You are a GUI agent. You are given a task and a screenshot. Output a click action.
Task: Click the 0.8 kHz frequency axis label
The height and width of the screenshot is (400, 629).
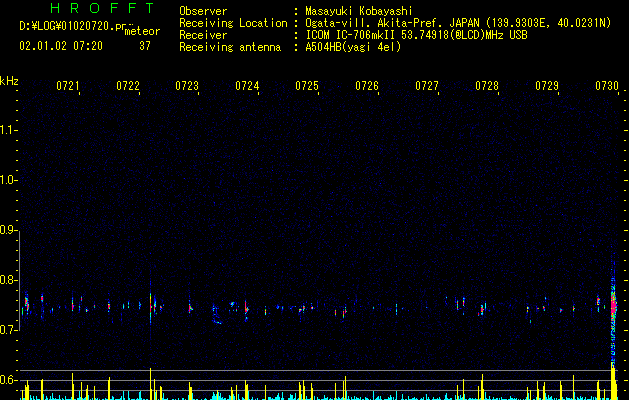8,280
